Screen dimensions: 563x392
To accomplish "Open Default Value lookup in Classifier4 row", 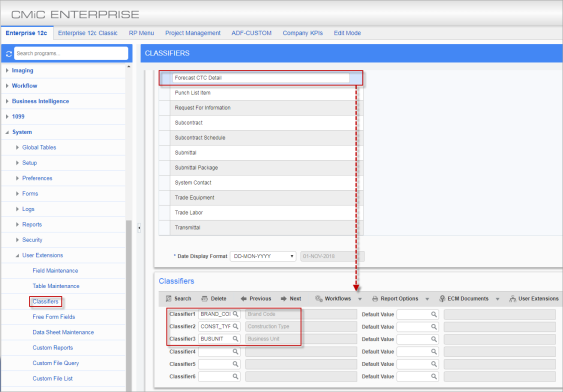I will point(434,352).
